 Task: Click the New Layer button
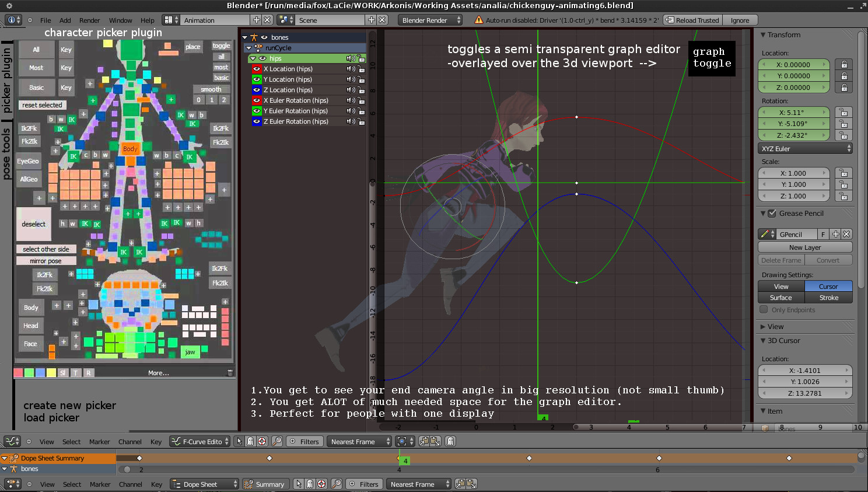tap(805, 247)
